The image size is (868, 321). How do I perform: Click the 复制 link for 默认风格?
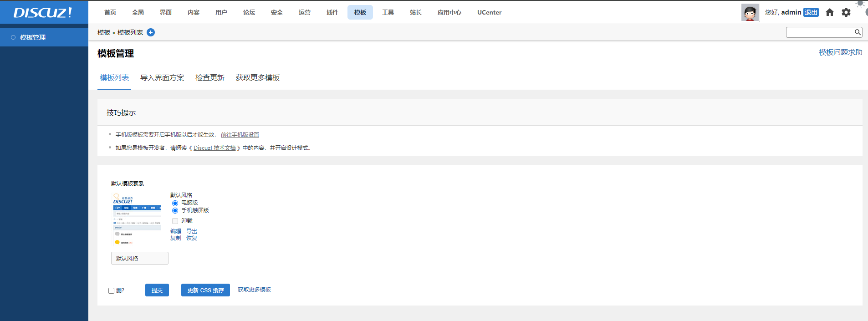point(176,238)
